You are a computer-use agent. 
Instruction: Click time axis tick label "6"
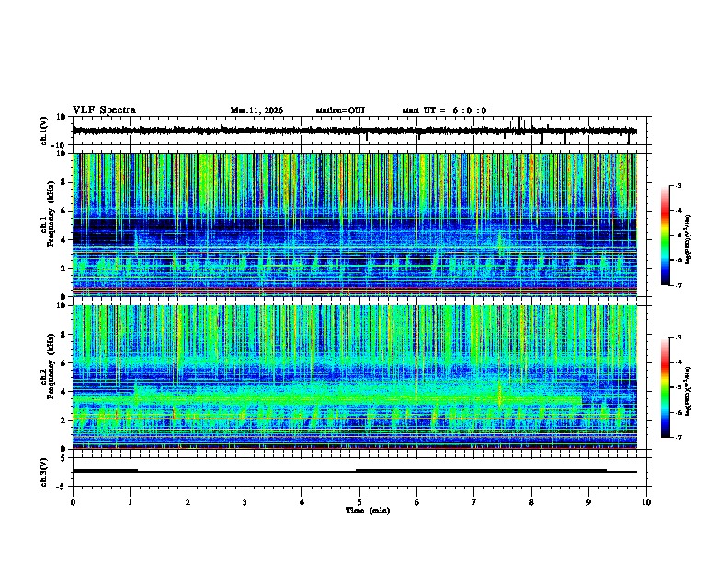417,502
